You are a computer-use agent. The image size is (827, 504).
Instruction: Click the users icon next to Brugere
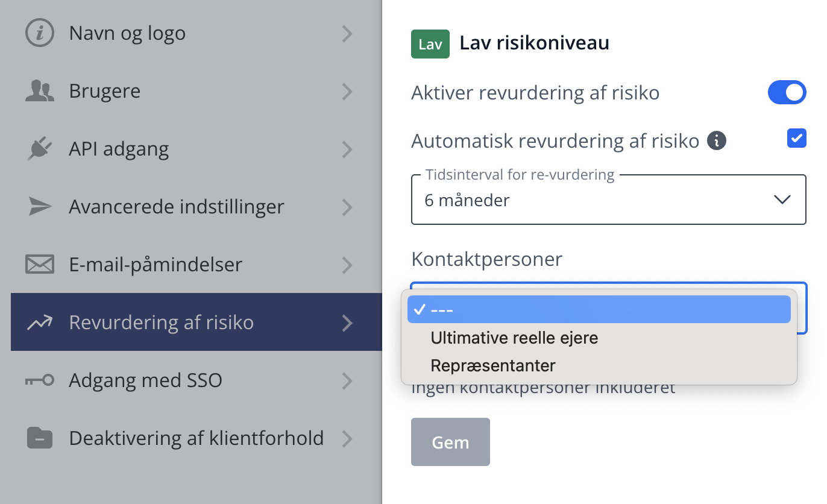tap(40, 91)
